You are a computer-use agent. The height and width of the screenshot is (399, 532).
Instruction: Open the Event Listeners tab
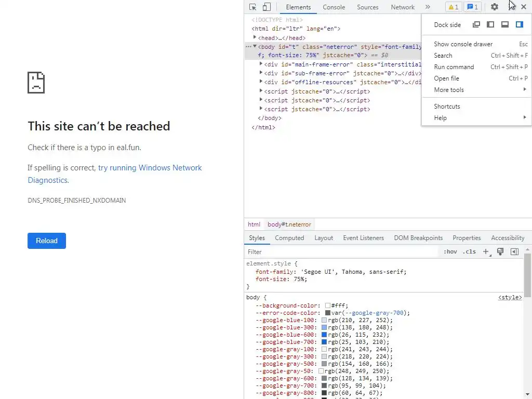click(x=363, y=238)
